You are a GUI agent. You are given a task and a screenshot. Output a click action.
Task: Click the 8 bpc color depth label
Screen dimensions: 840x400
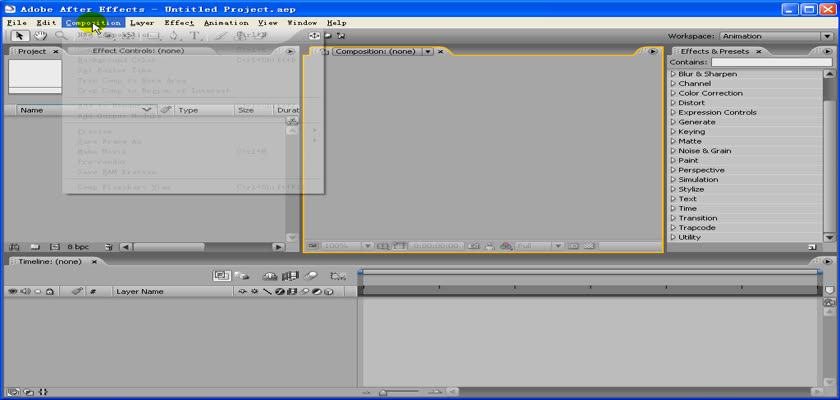78,247
